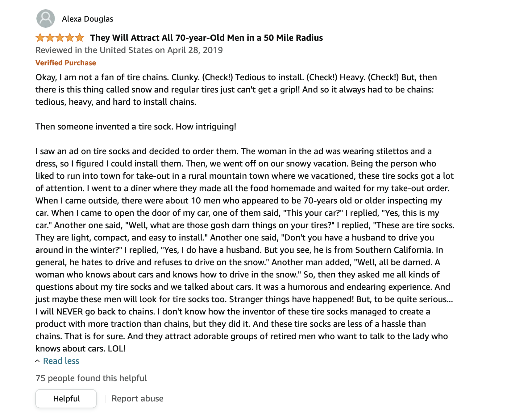Open the review title about 70-year-old men
This screenshot has width=532, height=415.
[x=206, y=38]
